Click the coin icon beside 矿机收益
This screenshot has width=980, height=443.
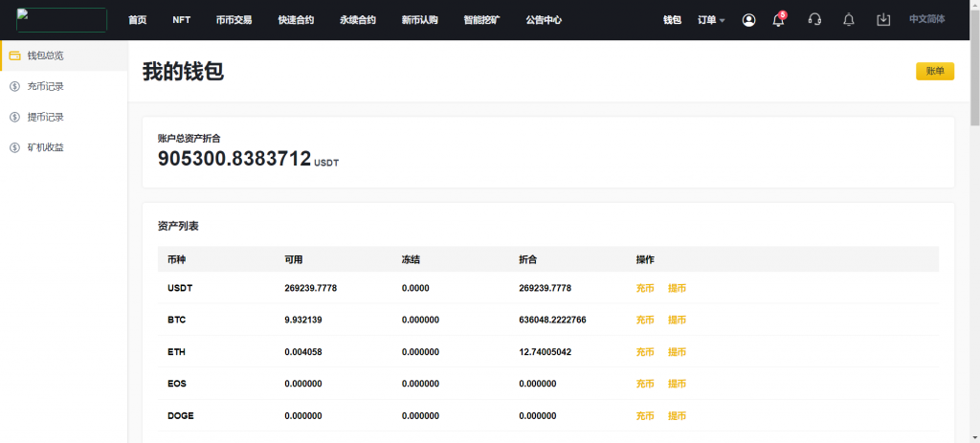(x=14, y=147)
